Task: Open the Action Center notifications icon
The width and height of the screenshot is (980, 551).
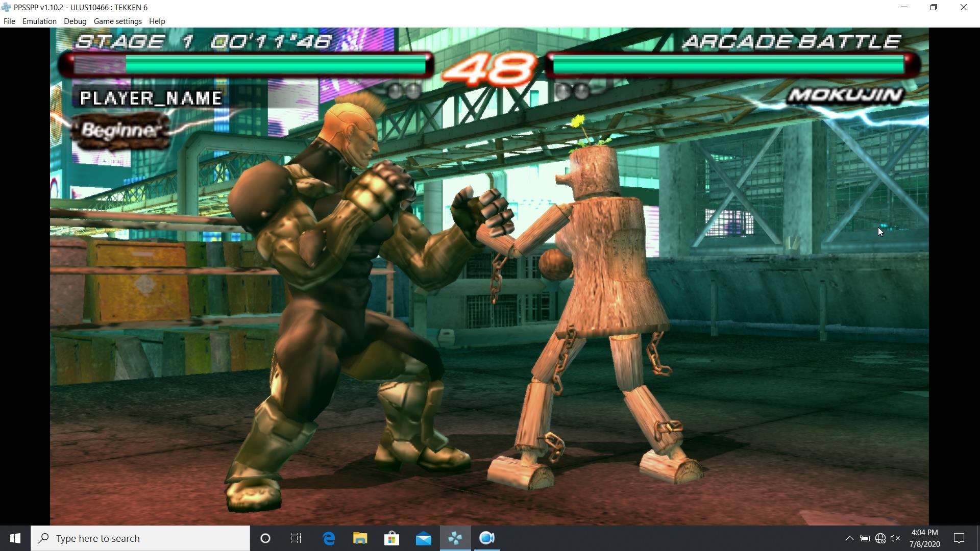Action: point(959,538)
